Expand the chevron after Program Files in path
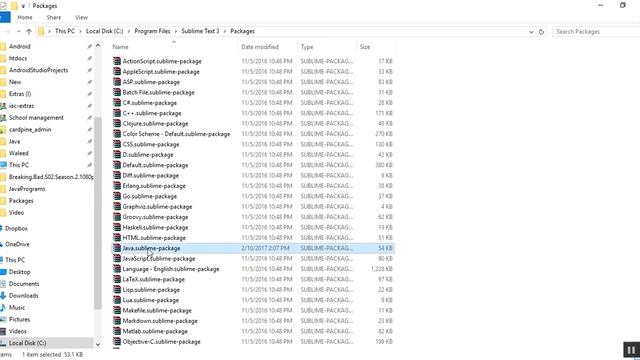The image size is (640, 360). click(x=176, y=31)
